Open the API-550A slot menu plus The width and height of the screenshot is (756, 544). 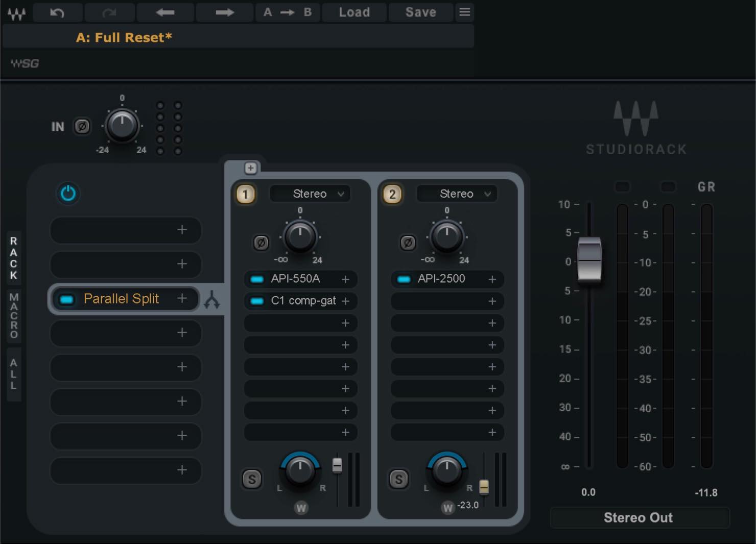click(345, 279)
